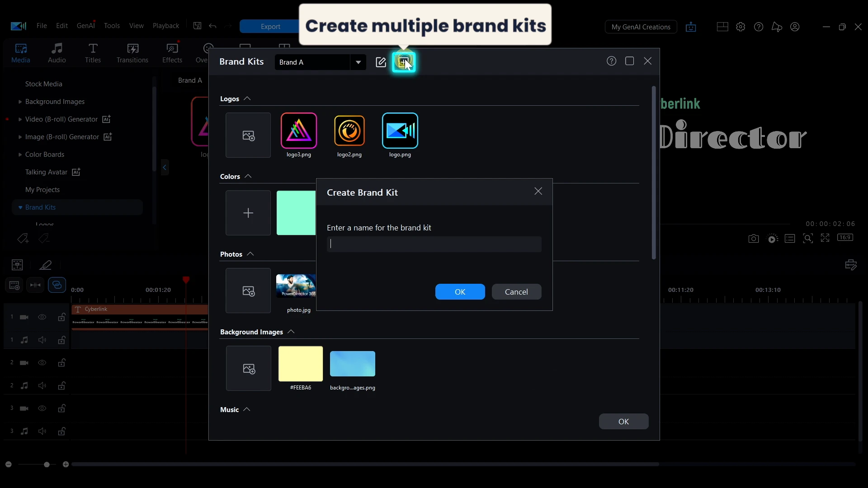Collapse the Photos section
The height and width of the screenshot is (488, 868).
[x=250, y=254]
